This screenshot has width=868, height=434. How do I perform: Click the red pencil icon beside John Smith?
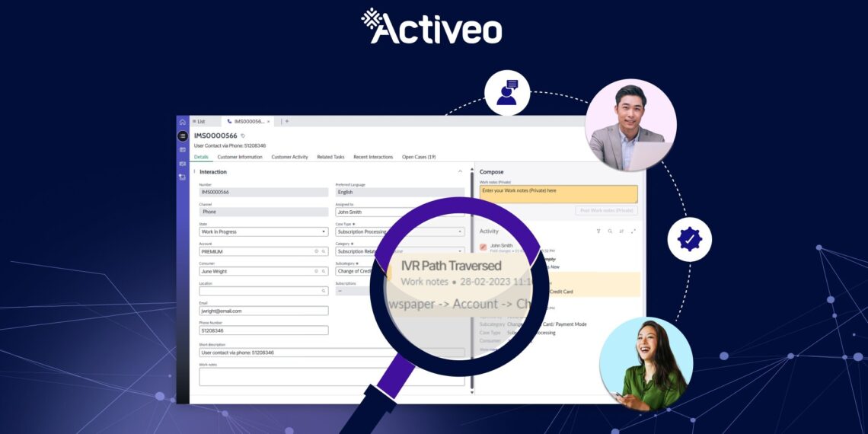tap(483, 247)
